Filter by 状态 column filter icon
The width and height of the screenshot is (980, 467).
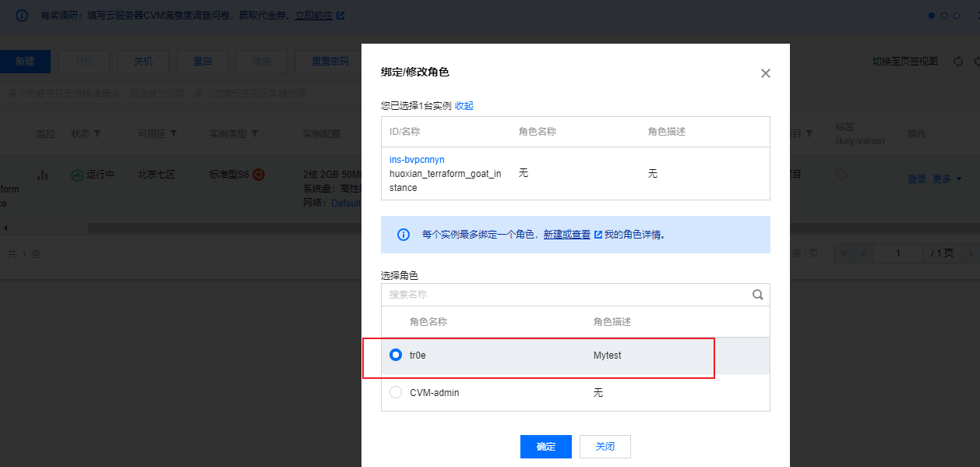(x=97, y=134)
